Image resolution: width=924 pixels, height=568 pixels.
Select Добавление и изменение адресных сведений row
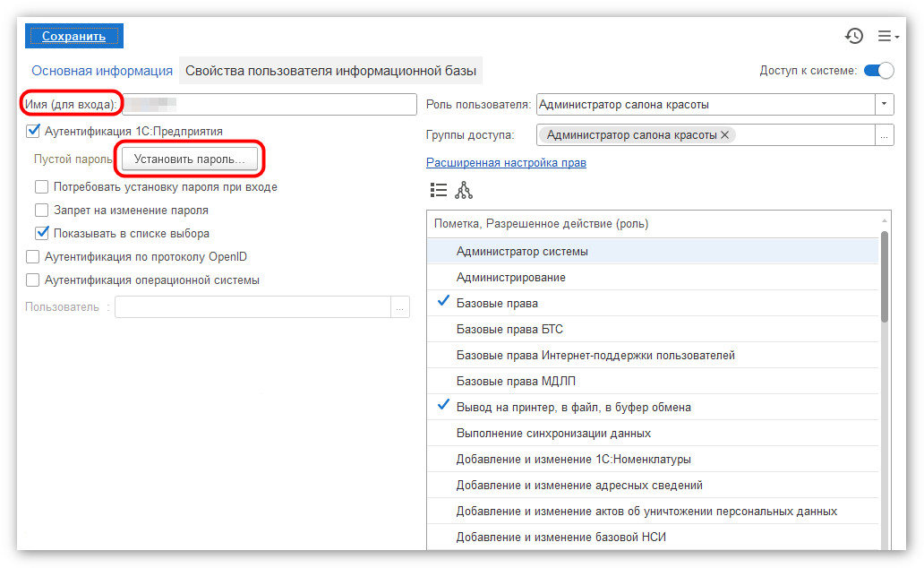click(x=653, y=485)
